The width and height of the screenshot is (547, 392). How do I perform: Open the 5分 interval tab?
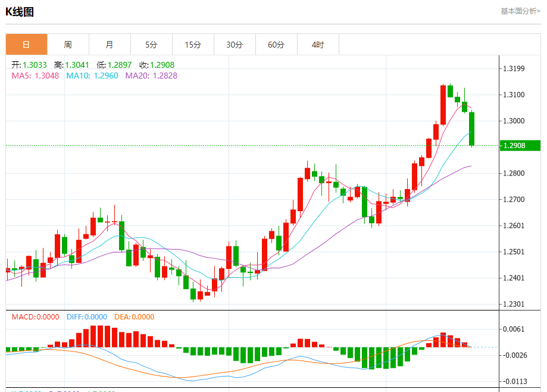[x=151, y=45]
